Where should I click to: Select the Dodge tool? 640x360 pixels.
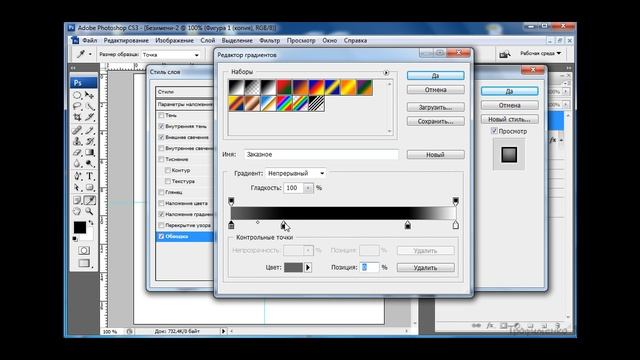(x=89, y=164)
